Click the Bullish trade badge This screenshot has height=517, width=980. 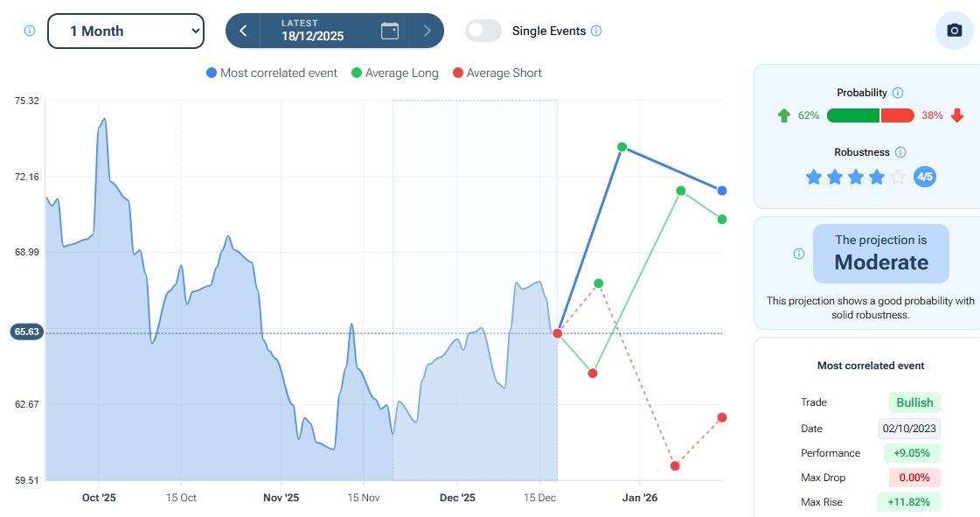pyautogui.click(x=914, y=402)
